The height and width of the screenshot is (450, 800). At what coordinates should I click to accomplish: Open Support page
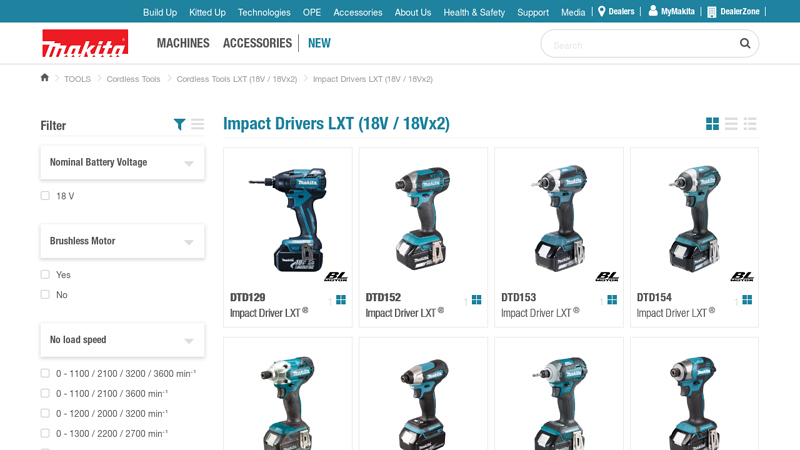533,12
